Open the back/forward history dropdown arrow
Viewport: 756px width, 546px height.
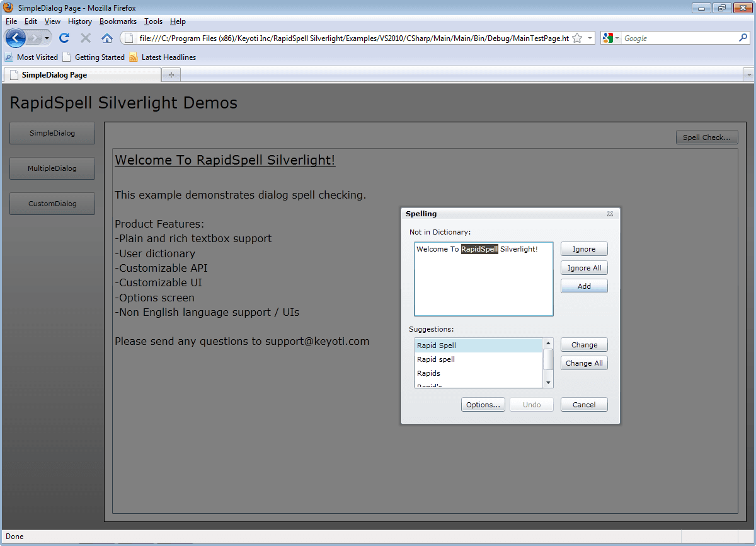point(47,38)
